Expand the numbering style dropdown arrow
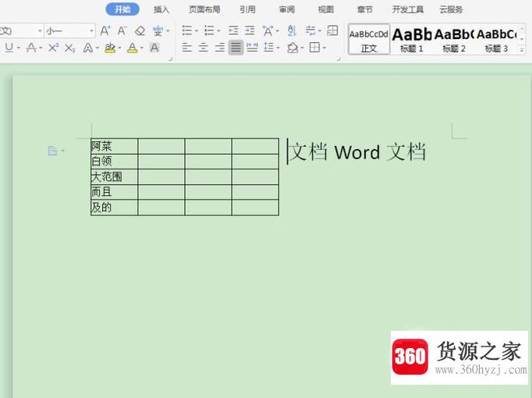This screenshot has height=398, width=532. pyautogui.click(x=218, y=31)
